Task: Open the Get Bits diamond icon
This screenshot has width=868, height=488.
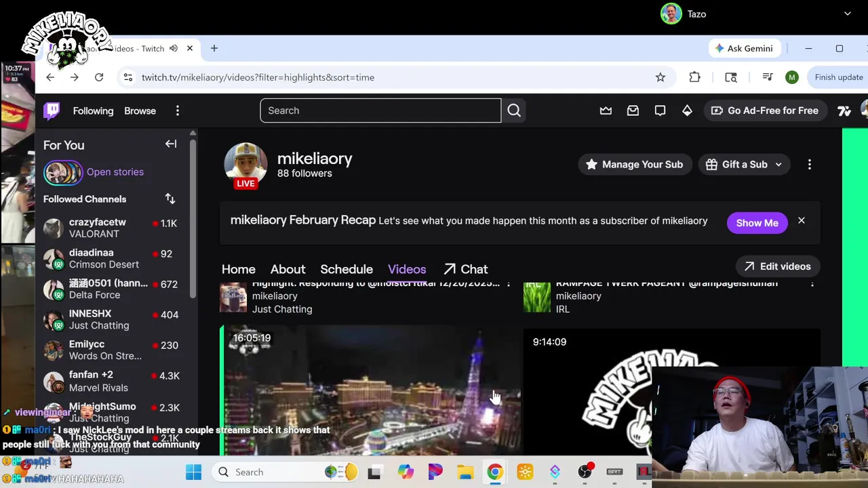Action: coord(687,110)
